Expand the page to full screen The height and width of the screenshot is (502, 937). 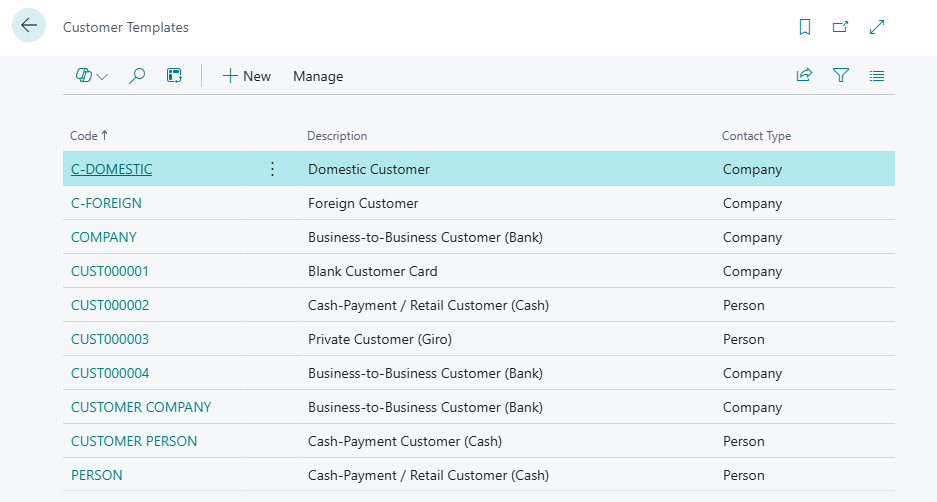877,27
